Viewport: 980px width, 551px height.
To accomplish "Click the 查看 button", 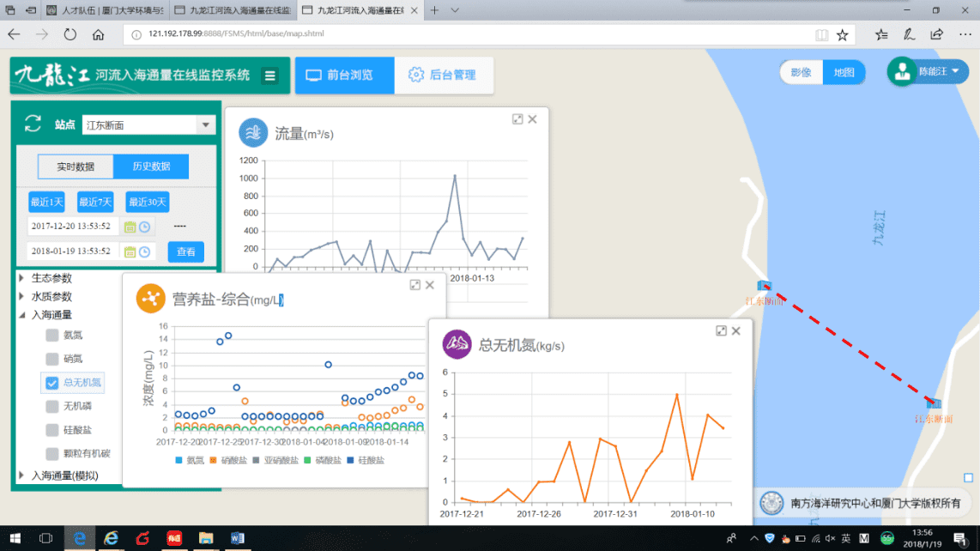I will tap(185, 251).
